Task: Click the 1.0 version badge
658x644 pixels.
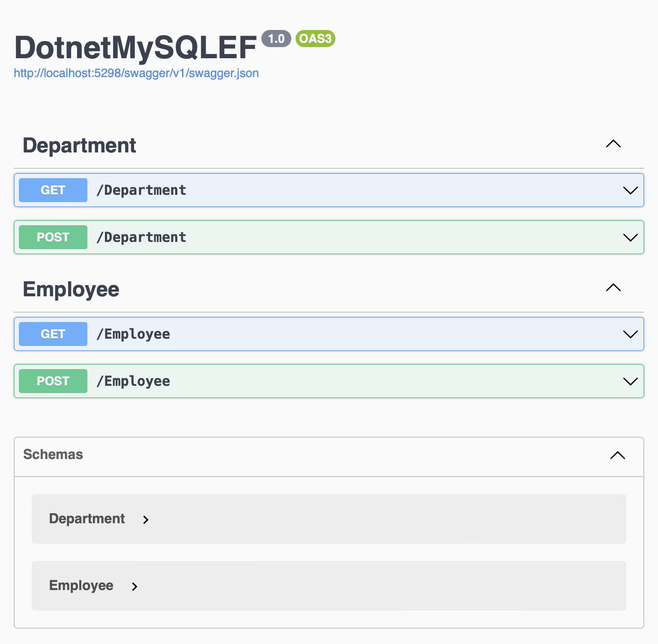Action: [276, 39]
